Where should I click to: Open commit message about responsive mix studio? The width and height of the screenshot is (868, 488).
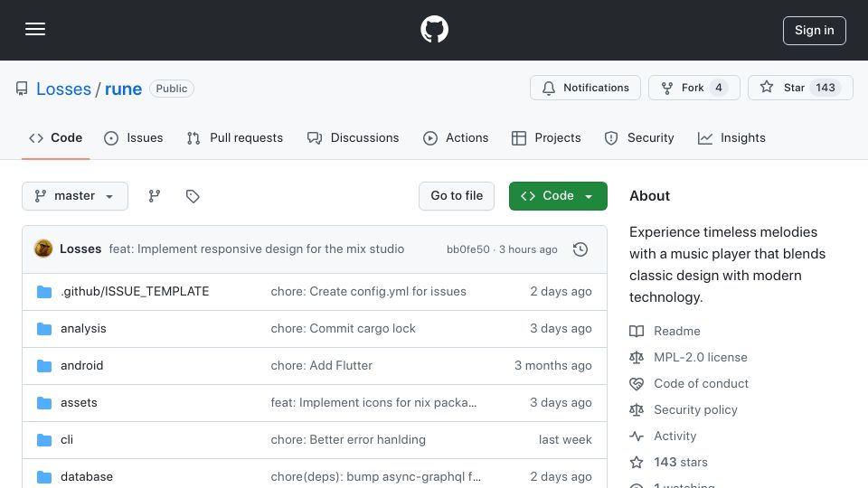tap(256, 249)
